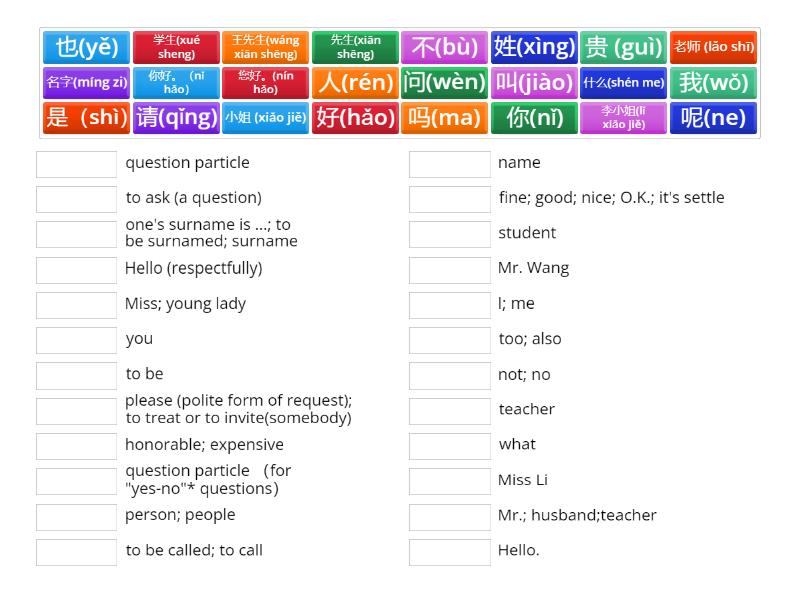Click the 您好(nín hǎo) tile

coord(265,82)
